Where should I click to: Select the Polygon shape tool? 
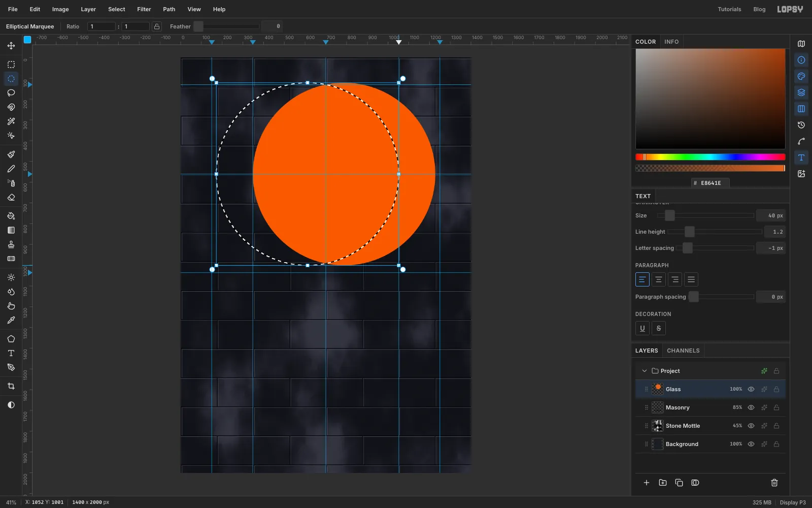[x=11, y=339]
